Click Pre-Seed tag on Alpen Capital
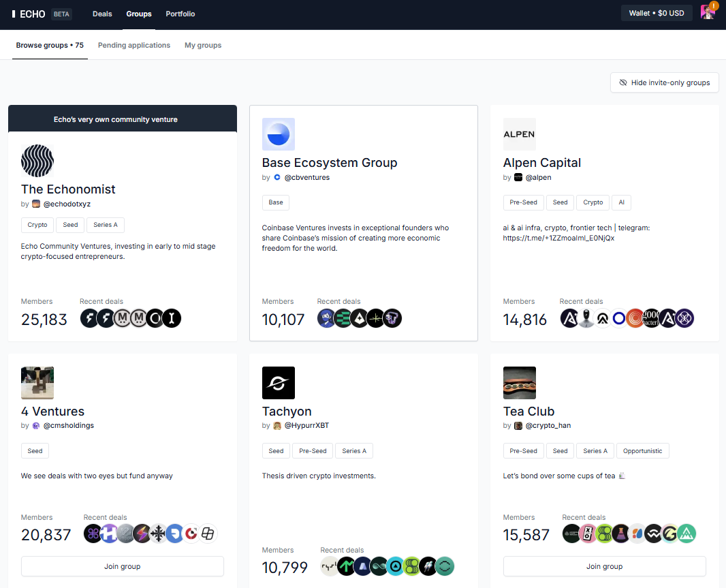This screenshot has height=588, width=726. [x=523, y=202]
